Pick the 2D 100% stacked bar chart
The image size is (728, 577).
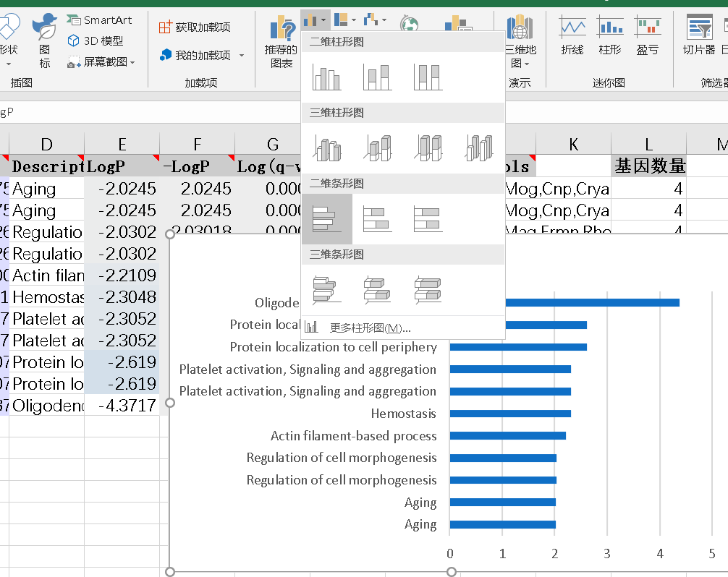tap(428, 219)
